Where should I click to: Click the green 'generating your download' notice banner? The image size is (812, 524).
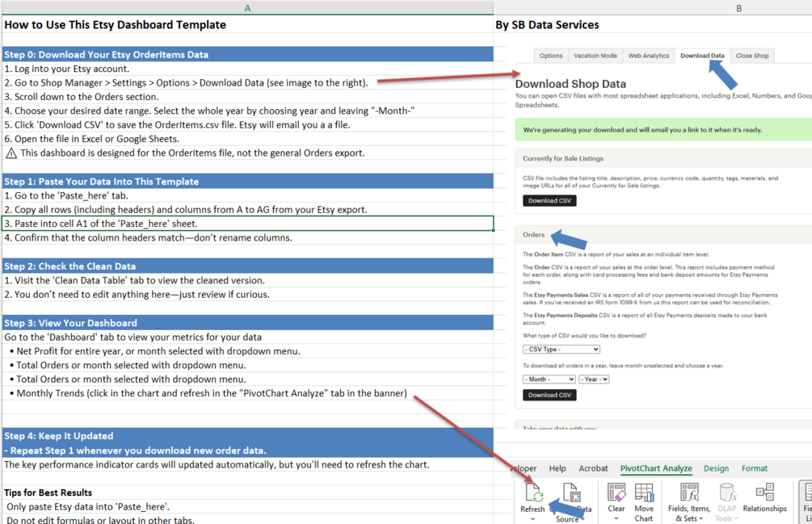pos(663,129)
